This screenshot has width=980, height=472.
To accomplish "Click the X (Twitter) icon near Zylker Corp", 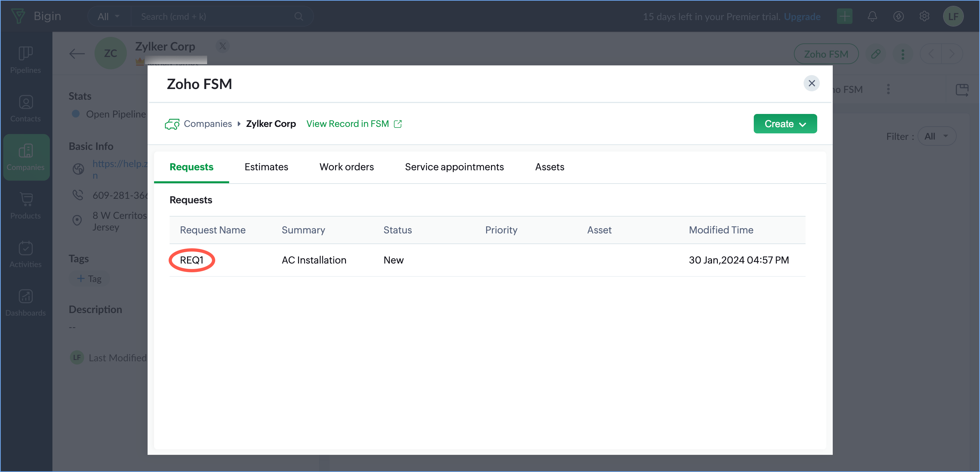I will tap(223, 46).
